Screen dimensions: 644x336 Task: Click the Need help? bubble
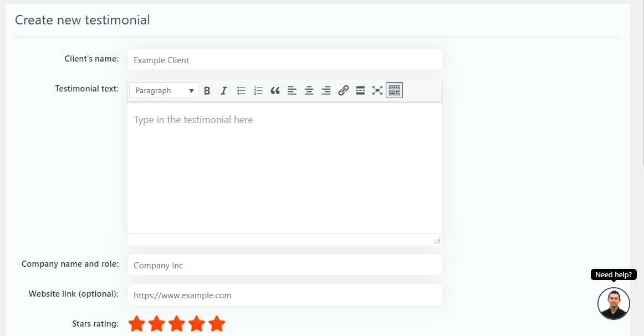[613, 274]
